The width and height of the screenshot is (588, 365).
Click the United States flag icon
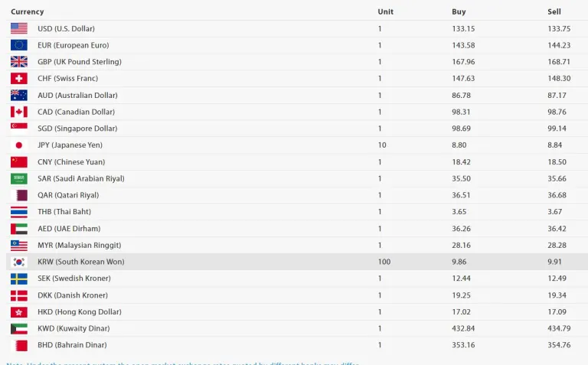(x=19, y=28)
